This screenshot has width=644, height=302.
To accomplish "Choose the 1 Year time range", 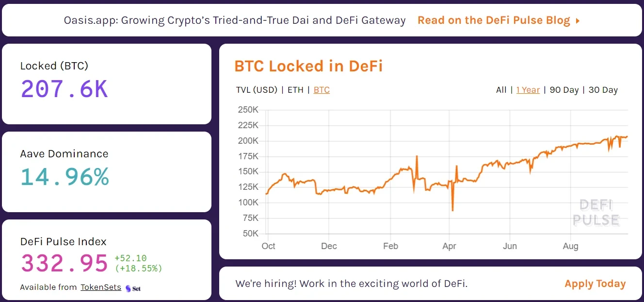I will coord(528,90).
